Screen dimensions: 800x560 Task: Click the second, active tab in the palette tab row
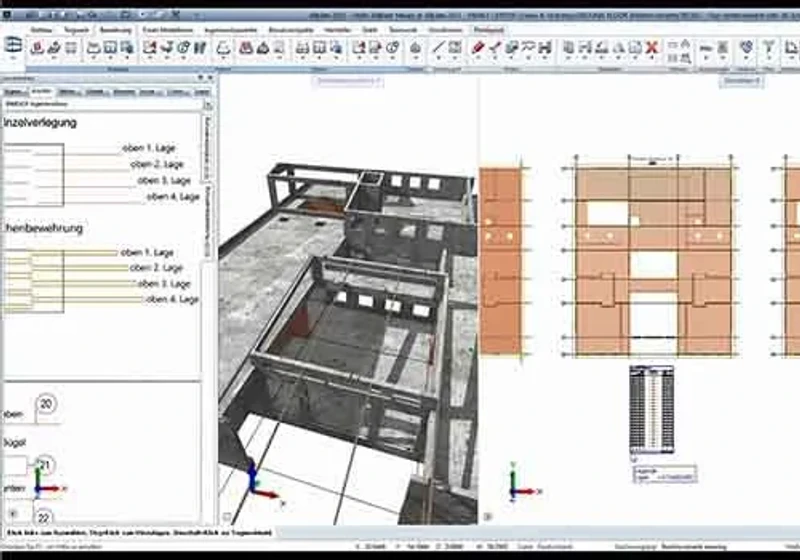[42, 91]
